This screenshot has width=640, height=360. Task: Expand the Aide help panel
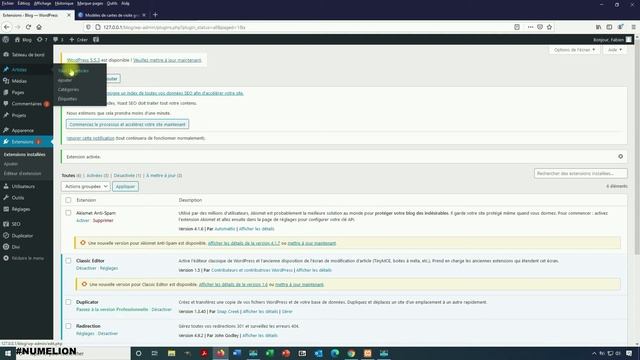[615, 50]
